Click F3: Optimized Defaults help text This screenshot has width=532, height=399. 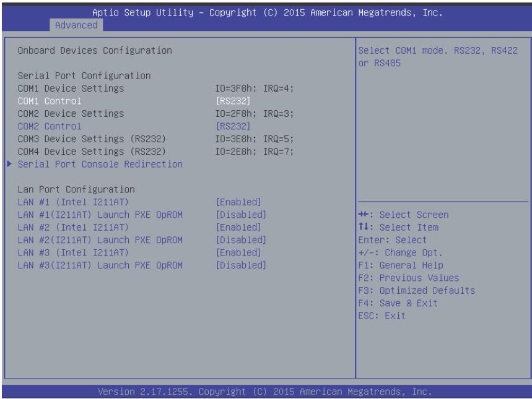417,291
